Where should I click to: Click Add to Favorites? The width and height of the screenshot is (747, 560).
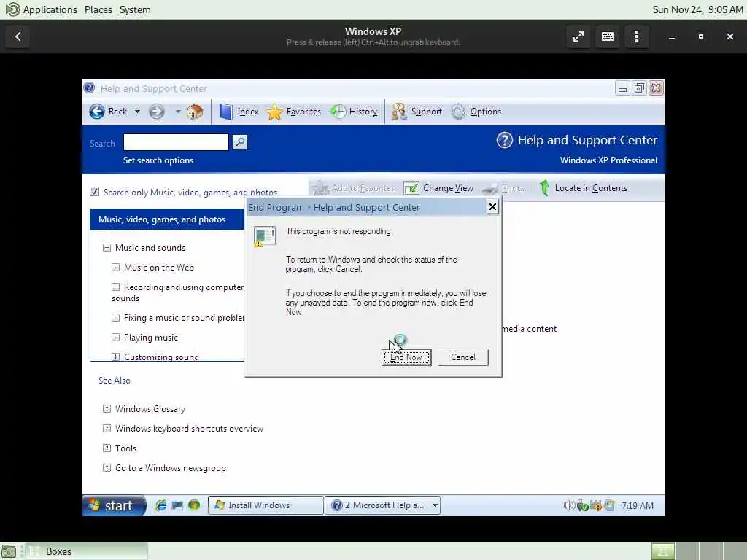(x=354, y=188)
